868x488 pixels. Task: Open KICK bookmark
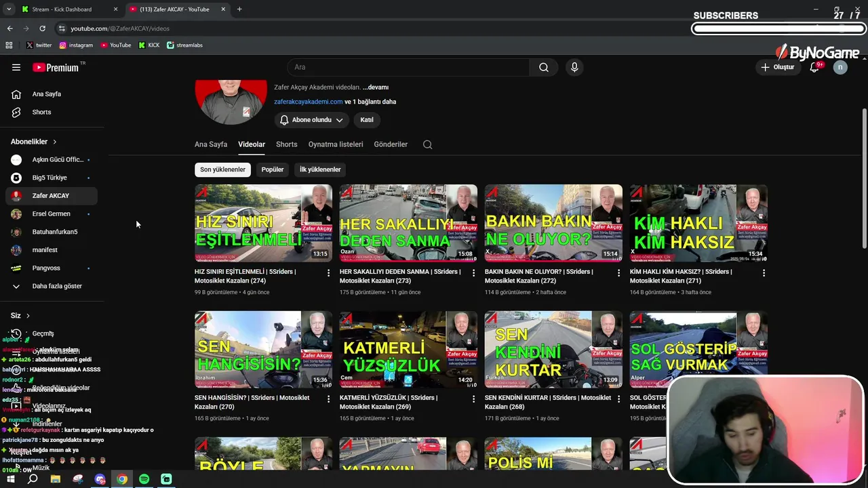(149, 45)
